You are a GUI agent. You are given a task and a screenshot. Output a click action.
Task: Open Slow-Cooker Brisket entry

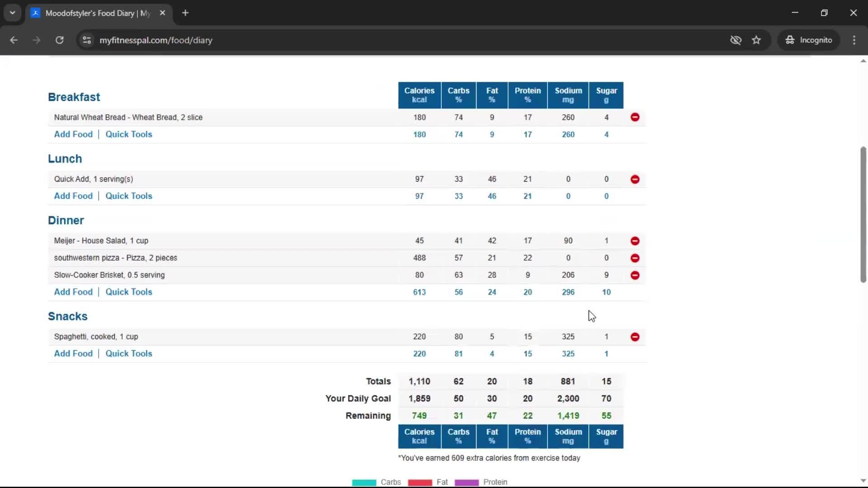(109, 275)
